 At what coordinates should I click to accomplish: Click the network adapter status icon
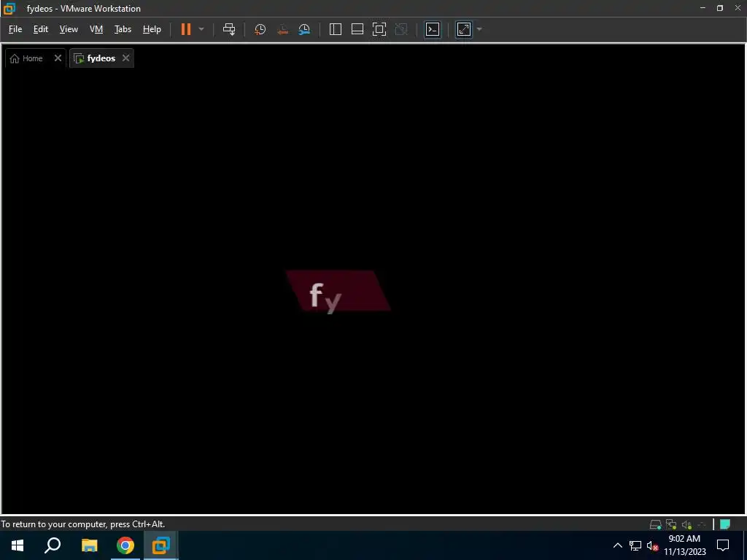pyautogui.click(x=671, y=525)
